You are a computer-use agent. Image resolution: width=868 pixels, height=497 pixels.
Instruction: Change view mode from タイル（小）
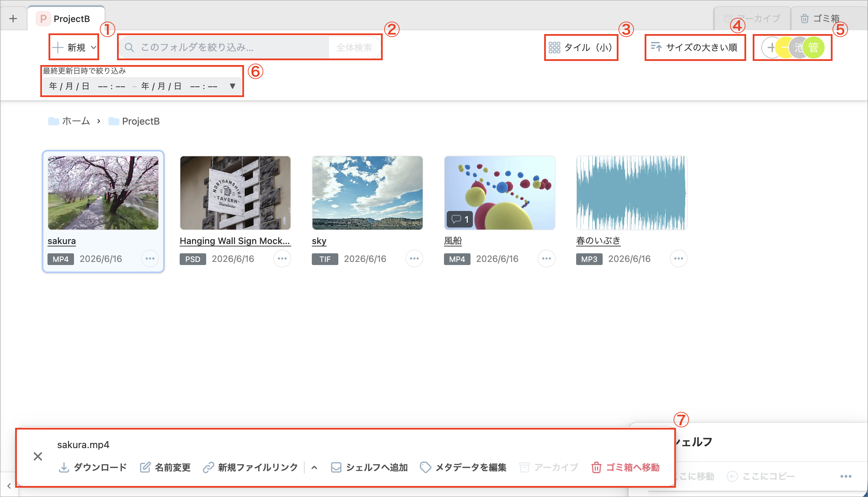pos(581,47)
